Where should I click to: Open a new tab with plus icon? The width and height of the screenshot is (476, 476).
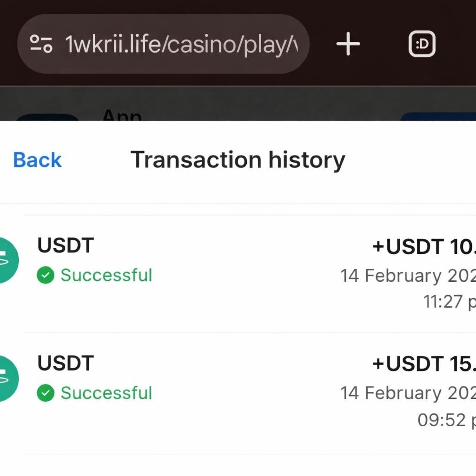[x=348, y=44]
